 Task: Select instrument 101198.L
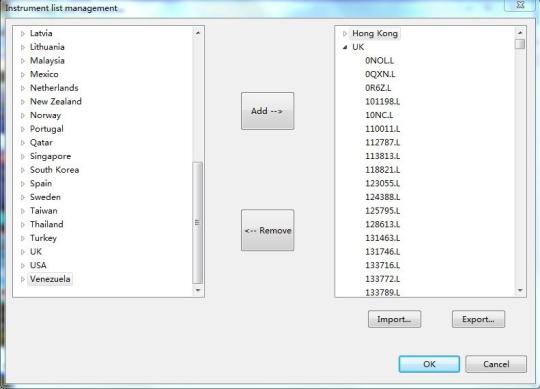tap(383, 102)
